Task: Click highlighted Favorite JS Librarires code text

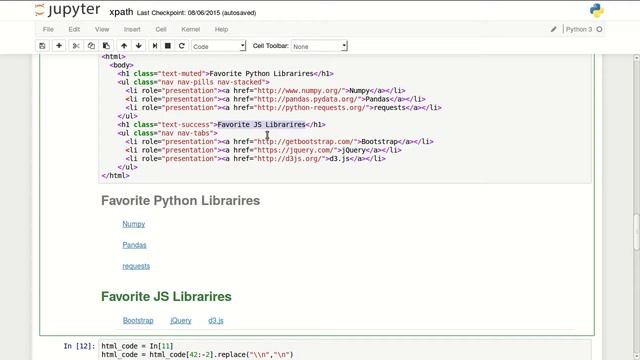Action: (x=261, y=124)
